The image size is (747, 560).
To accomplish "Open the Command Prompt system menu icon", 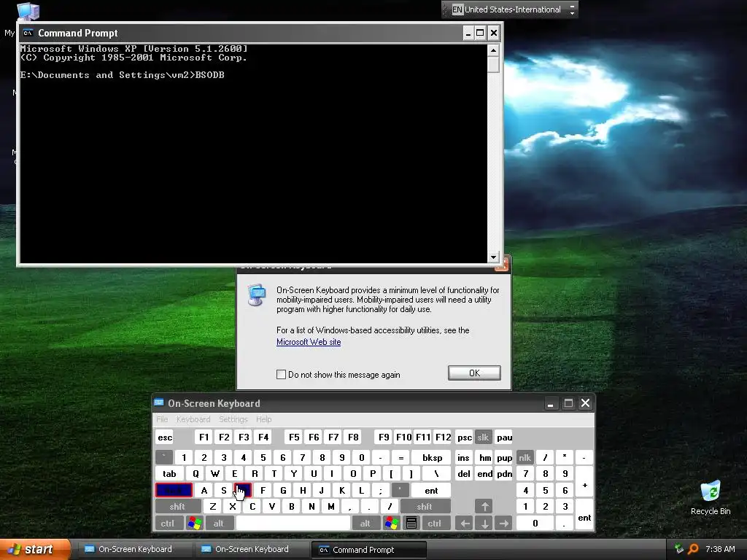I will 28,33.
